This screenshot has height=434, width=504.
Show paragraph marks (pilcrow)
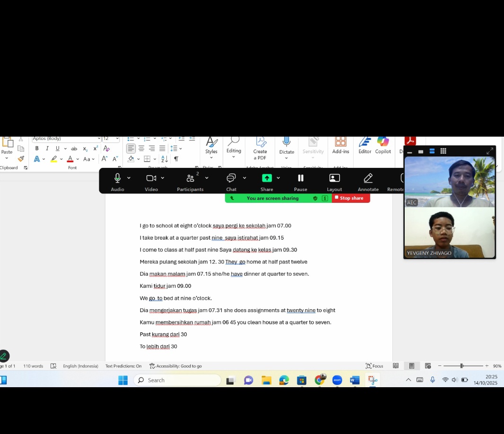(176, 159)
